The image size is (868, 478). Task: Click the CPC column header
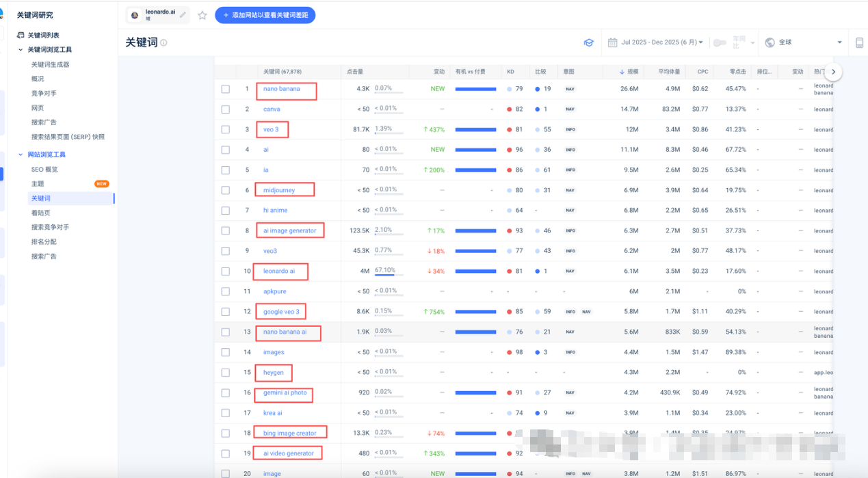coord(702,71)
